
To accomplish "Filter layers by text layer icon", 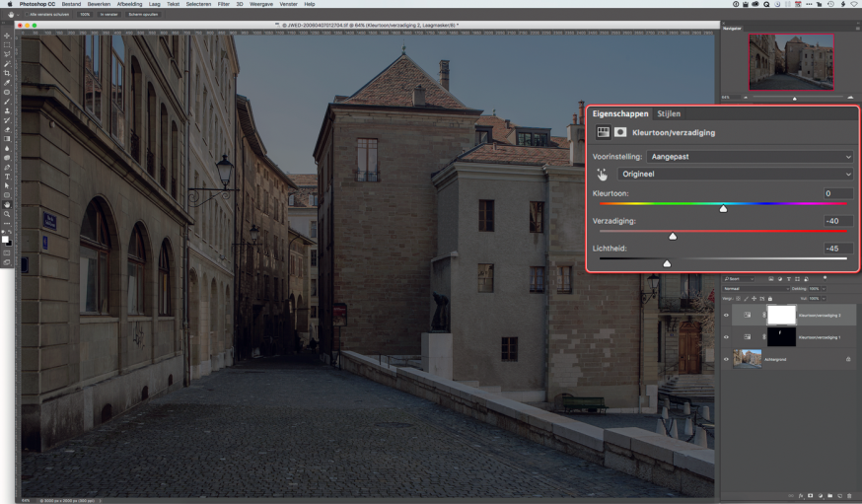I will coord(789,279).
